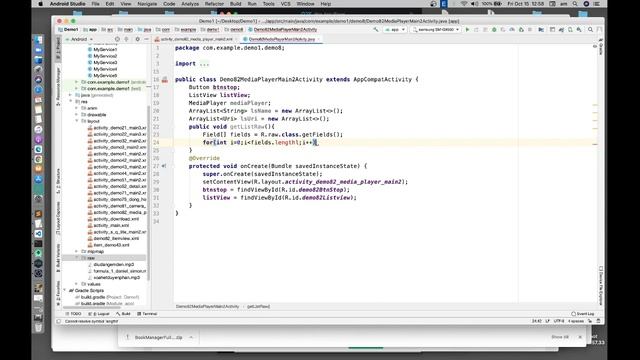Click the Apple menu icon
The height and width of the screenshot is (360, 640).
(40, 4)
